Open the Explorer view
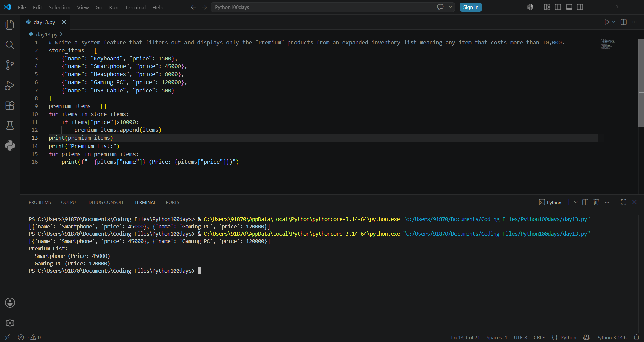This screenshot has width=644, height=342. (10, 25)
